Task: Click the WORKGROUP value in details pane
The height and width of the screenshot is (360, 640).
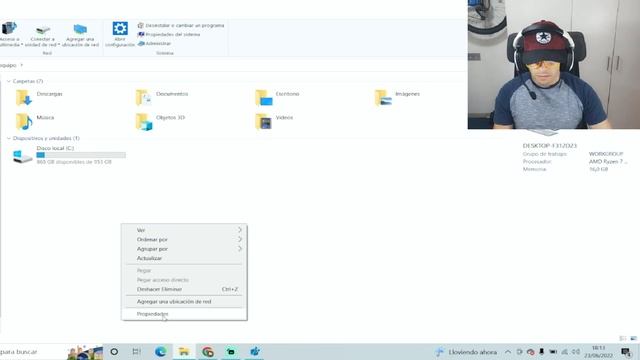Action: pos(606,154)
